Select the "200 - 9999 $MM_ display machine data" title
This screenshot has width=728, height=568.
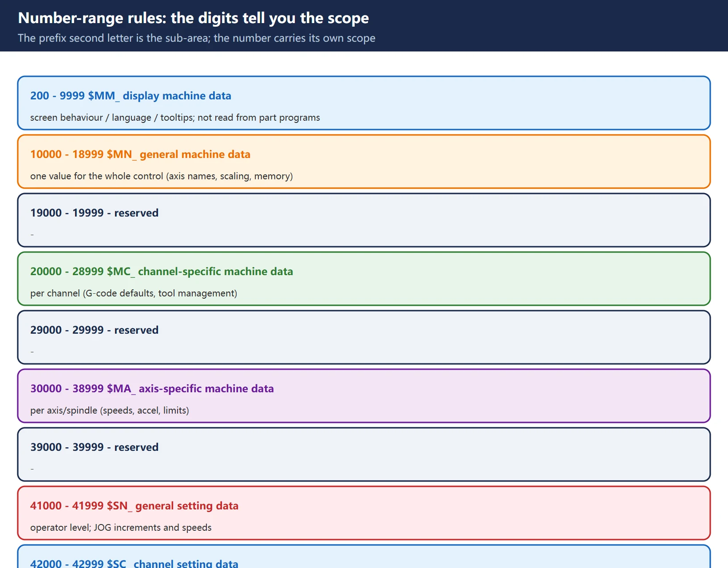(x=131, y=96)
